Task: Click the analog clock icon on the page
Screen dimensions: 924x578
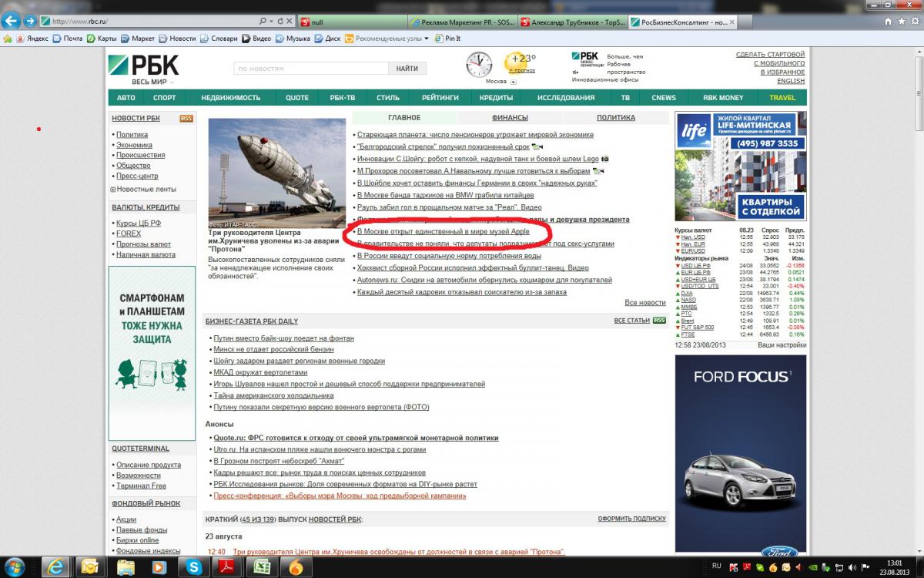Action: coord(479,65)
